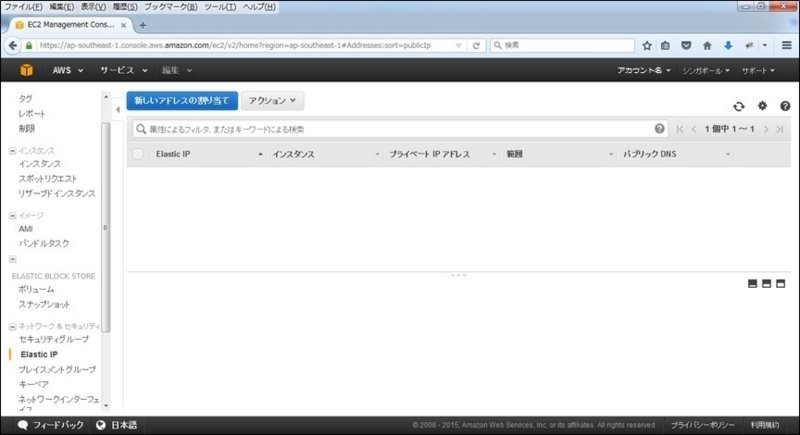Collapse the イメージ sidebar section
The height and width of the screenshot is (435, 800).
point(12,215)
